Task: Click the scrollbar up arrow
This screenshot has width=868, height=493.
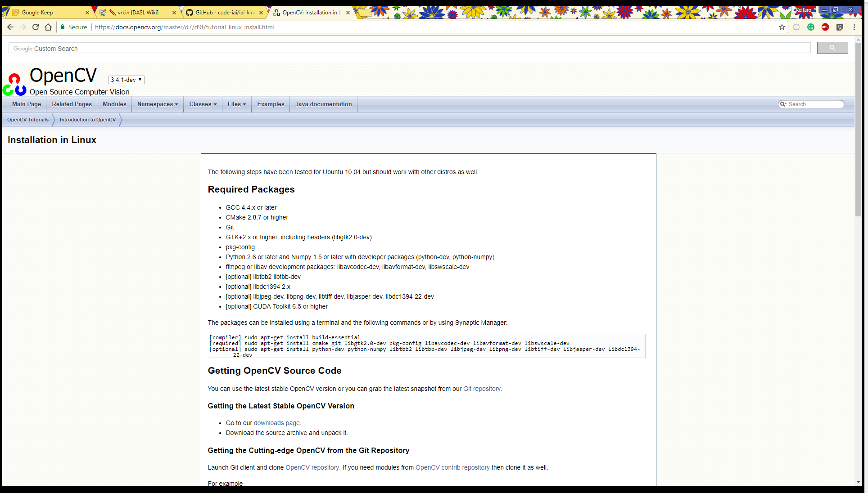Action: click(x=858, y=40)
